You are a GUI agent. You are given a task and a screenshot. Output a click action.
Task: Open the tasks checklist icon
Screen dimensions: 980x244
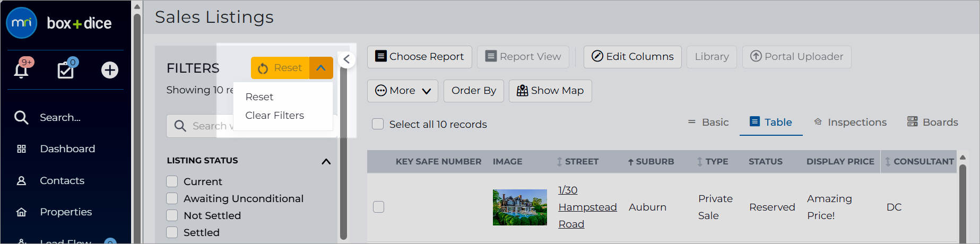pyautogui.click(x=66, y=69)
